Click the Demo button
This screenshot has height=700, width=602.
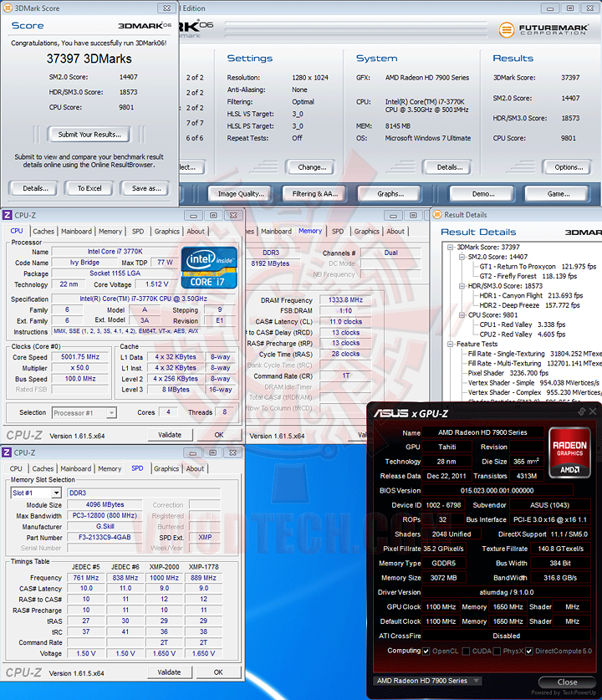click(x=482, y=194)
